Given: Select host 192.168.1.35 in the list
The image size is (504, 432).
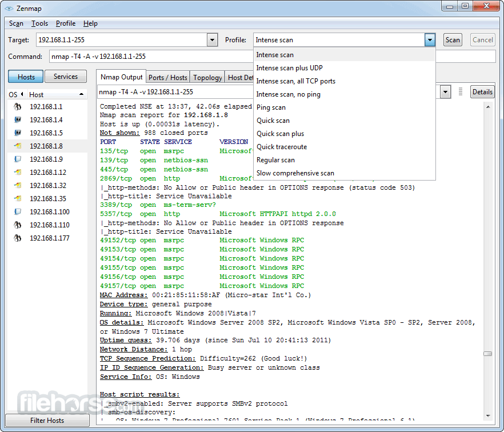Looking at the screenshot, I should 47,199.
